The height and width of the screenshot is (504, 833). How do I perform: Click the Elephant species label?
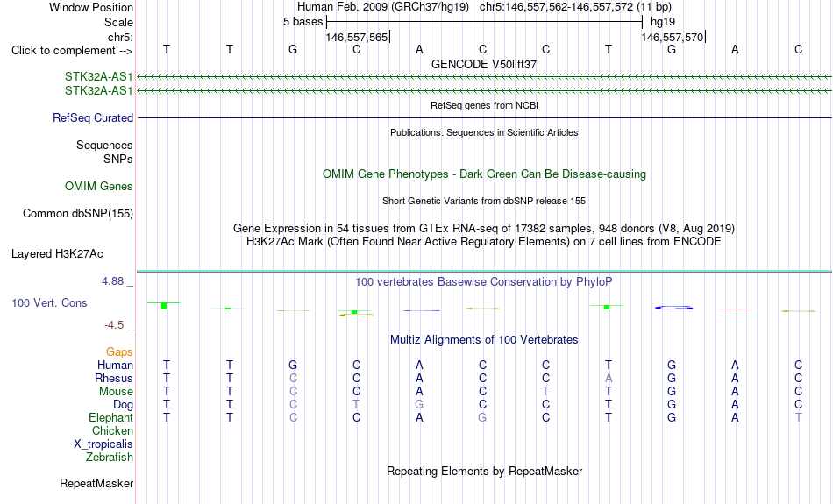(111, 417)
